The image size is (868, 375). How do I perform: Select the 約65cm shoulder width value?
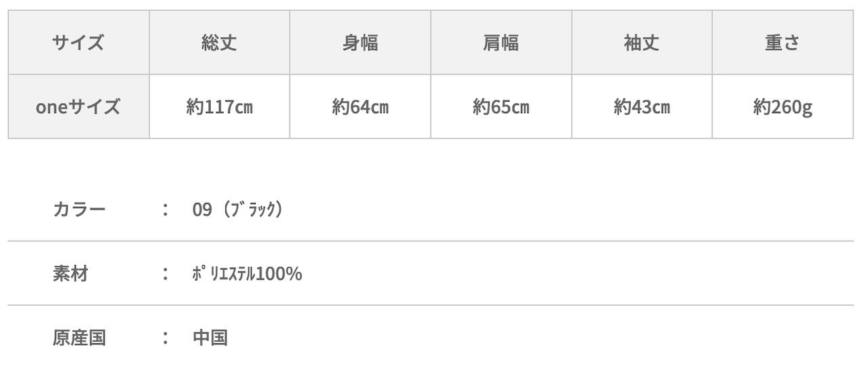[501, 107]
